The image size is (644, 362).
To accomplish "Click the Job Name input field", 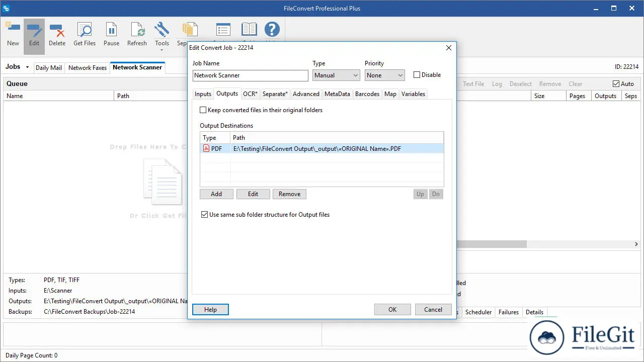I will pyautogui.click(x=251, y=75).
